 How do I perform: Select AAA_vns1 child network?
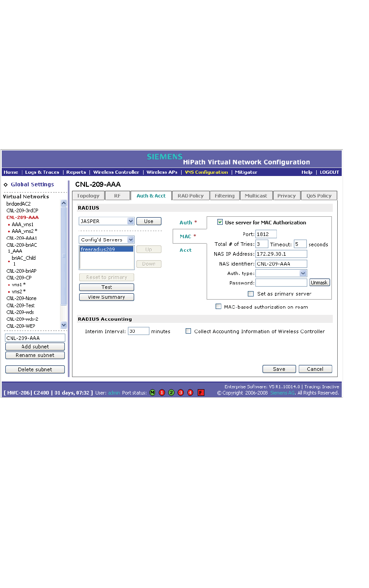click(22, 224)
